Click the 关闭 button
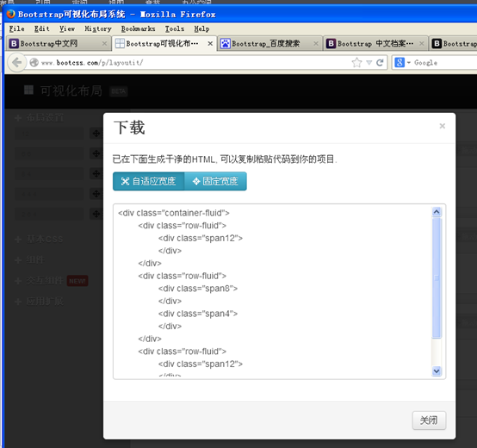The height and width of the screenshot is (448, 477). tap(429, 420)
